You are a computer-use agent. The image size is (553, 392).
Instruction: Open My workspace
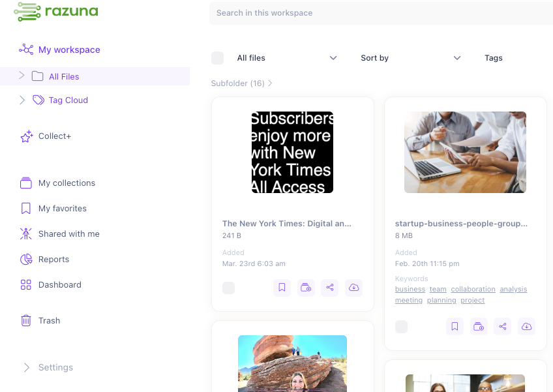(69, 50)
